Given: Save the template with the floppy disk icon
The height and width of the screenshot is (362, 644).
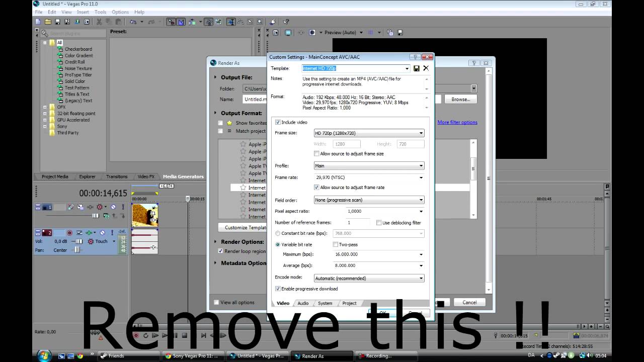Looking at the screenshot, I should (x=417, y=68).
